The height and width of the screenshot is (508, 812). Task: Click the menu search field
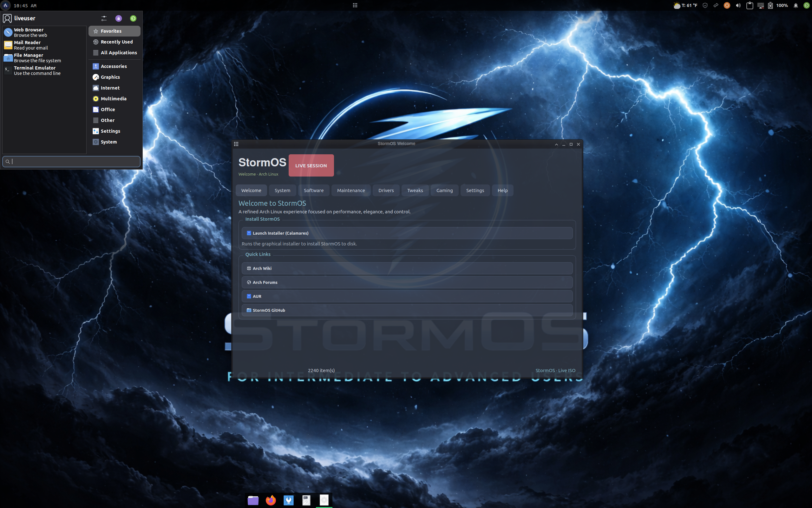tap(71, 162)
